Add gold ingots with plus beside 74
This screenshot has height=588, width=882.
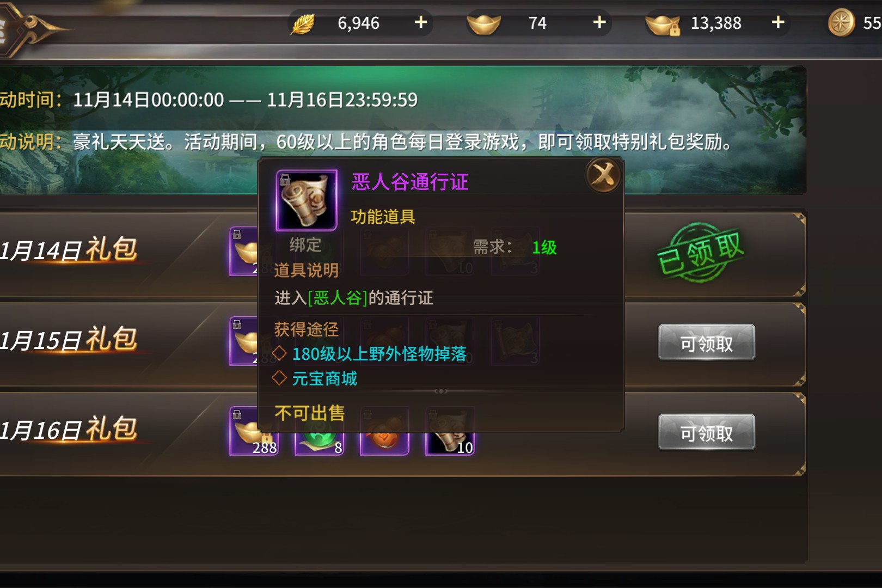pyautogui.click(x=599, y=22)
